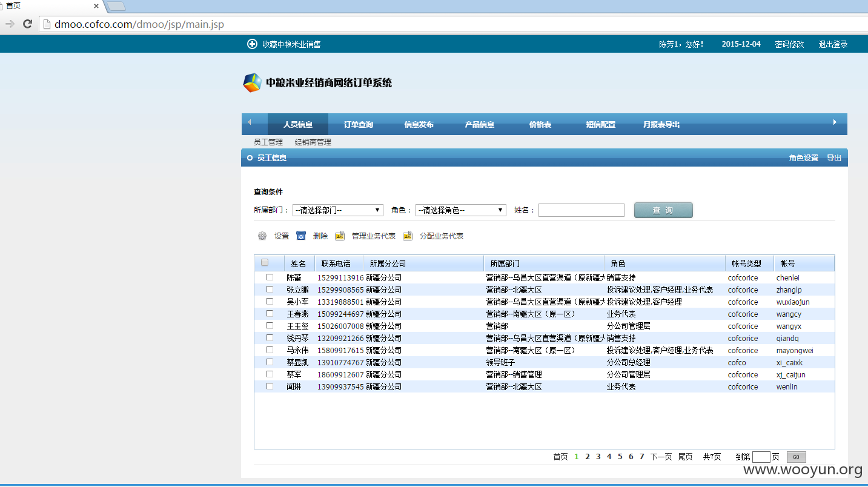Image resolution: width=868 pixels, height=487 pixels.
Task: Click the 导出 link
Action: click(834, 158)
